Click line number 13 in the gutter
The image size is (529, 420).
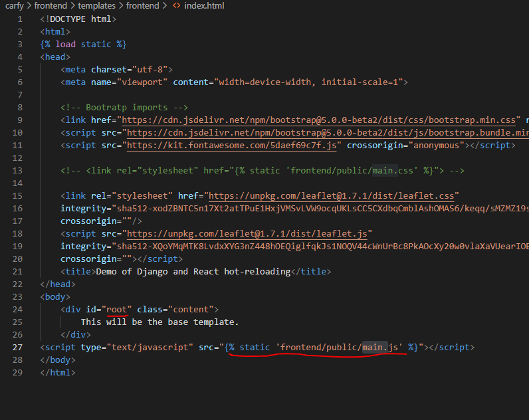tap(17, 171)
